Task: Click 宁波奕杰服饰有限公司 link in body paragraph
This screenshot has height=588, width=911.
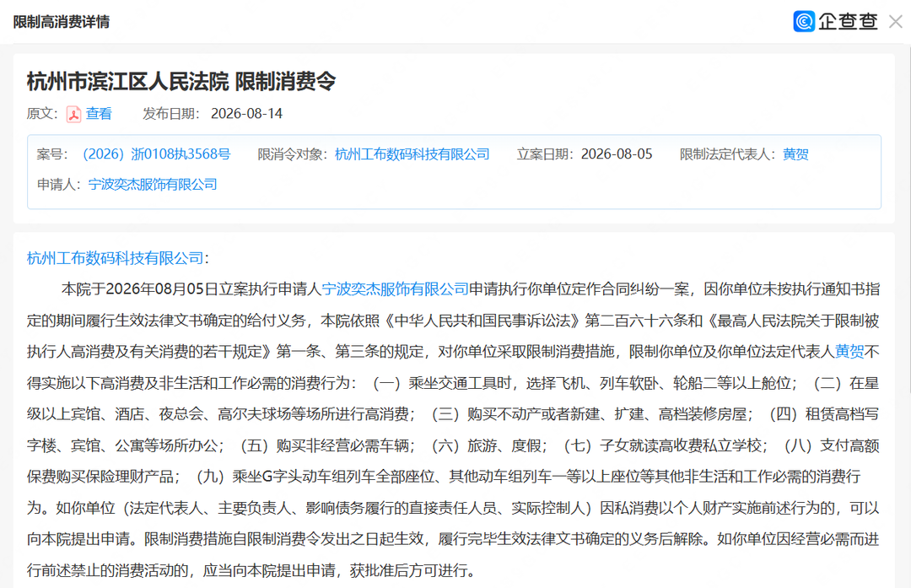Action: click(x=395, y=289)
